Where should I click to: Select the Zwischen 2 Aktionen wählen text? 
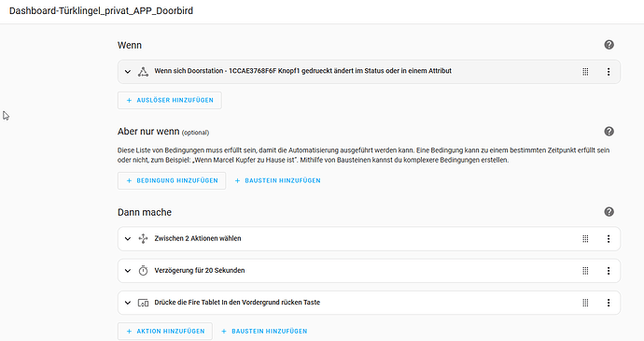[x=198, y=238]
